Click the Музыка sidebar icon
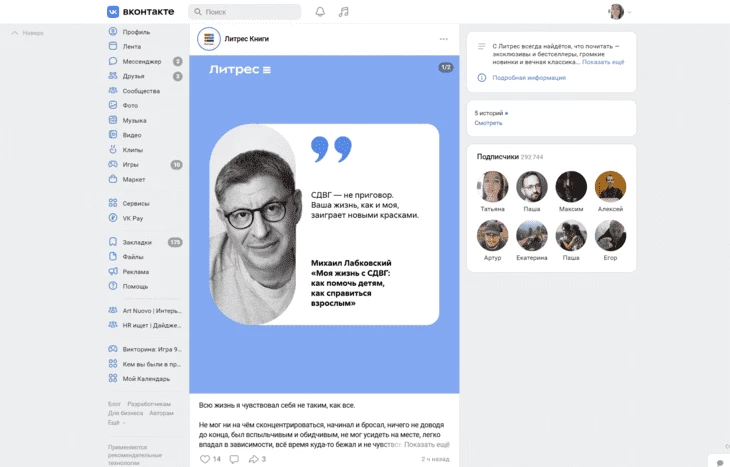Image resolution: width=730 pixels, height=467 pixels. tap(113, 120)
